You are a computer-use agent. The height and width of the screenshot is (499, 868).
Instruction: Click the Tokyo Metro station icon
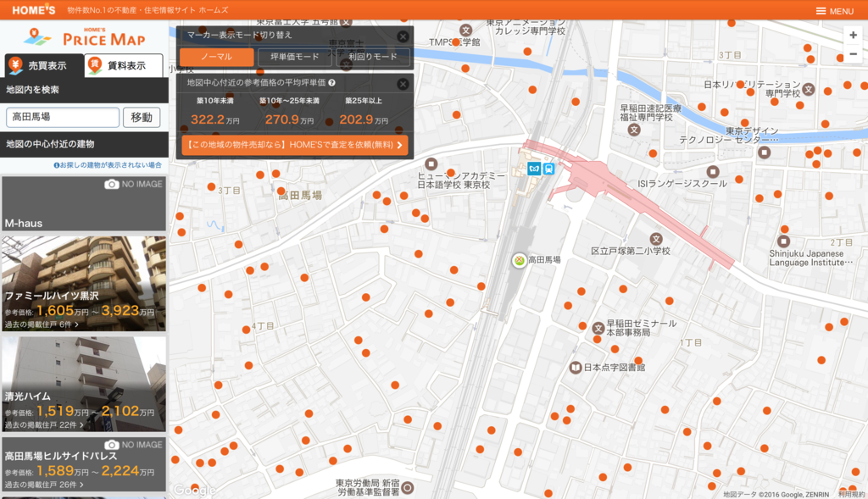[x=534, y=169]
